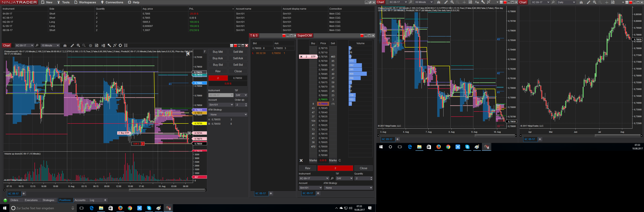
Task: Search instrument in 15 Minute chart toolbar
Action: [37, 46]
